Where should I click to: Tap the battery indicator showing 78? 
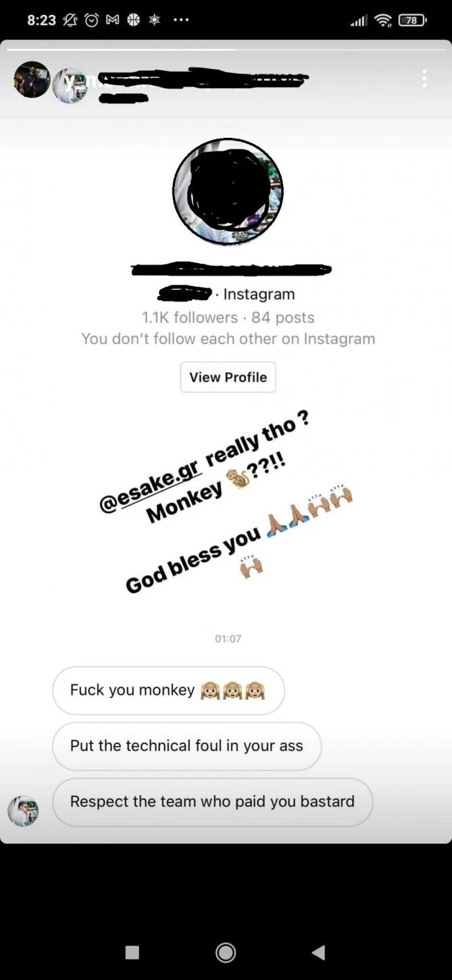pyautogui.click(x=413, y=20)
